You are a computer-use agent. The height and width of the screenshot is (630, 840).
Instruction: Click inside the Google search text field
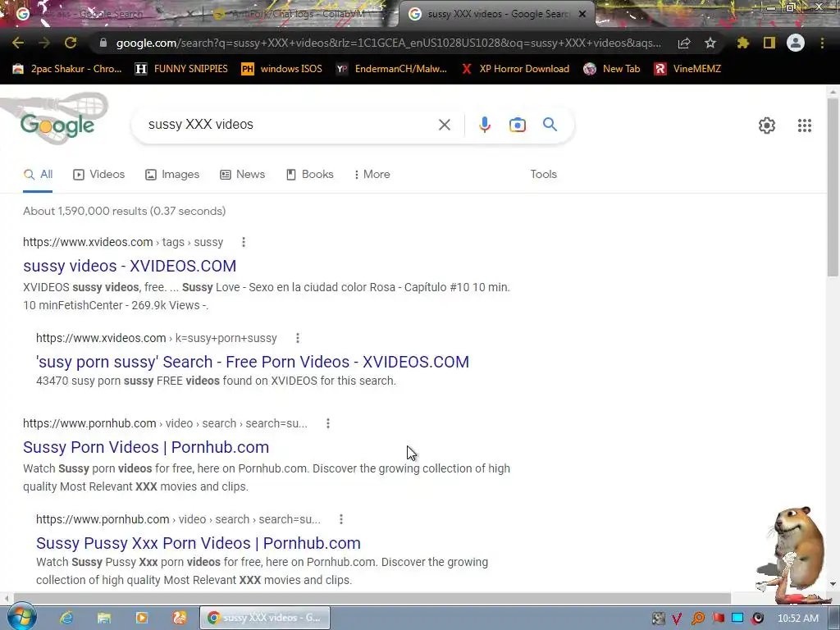click(290, 125)
